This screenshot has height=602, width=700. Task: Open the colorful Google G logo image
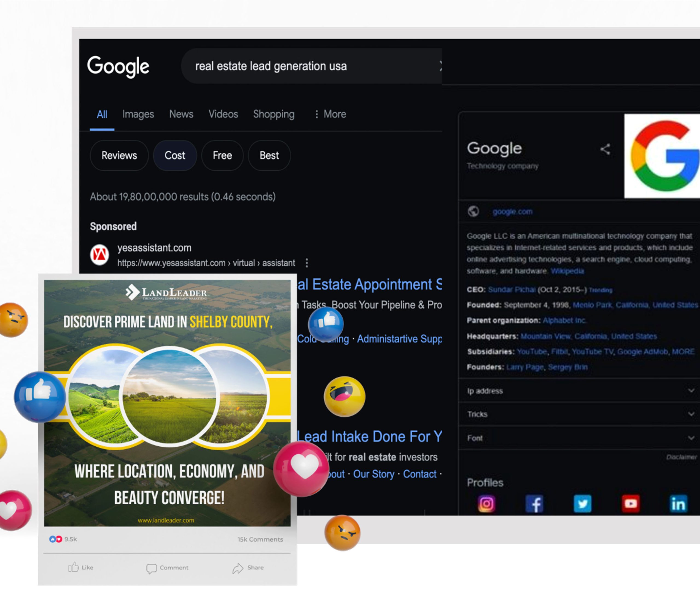[662, 156]
